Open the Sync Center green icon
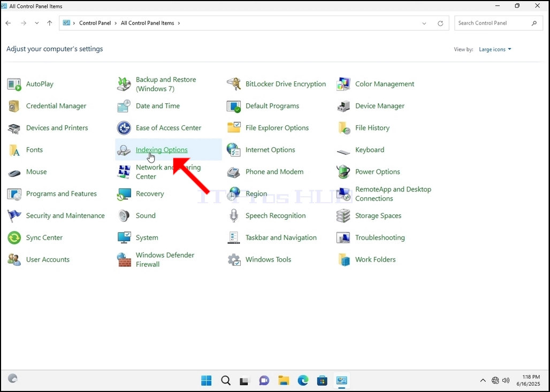The image size is (550, 392). pos(14,238)
